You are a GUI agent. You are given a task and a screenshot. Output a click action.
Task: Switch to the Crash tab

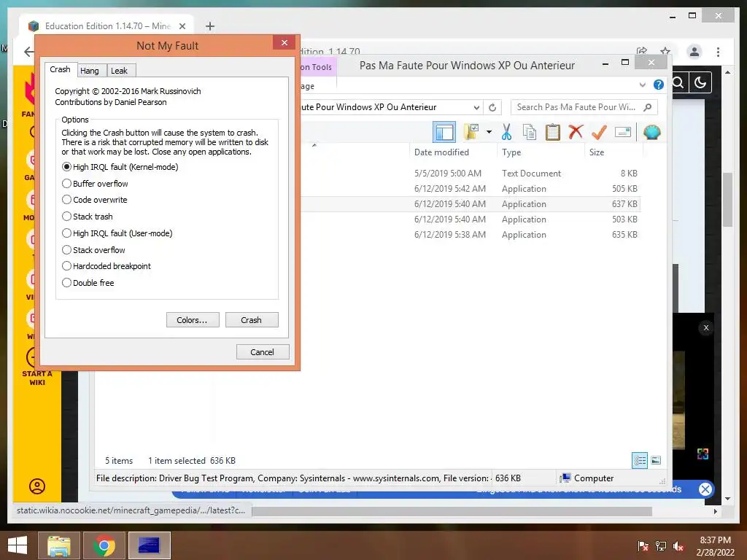(x=60, y=69)
